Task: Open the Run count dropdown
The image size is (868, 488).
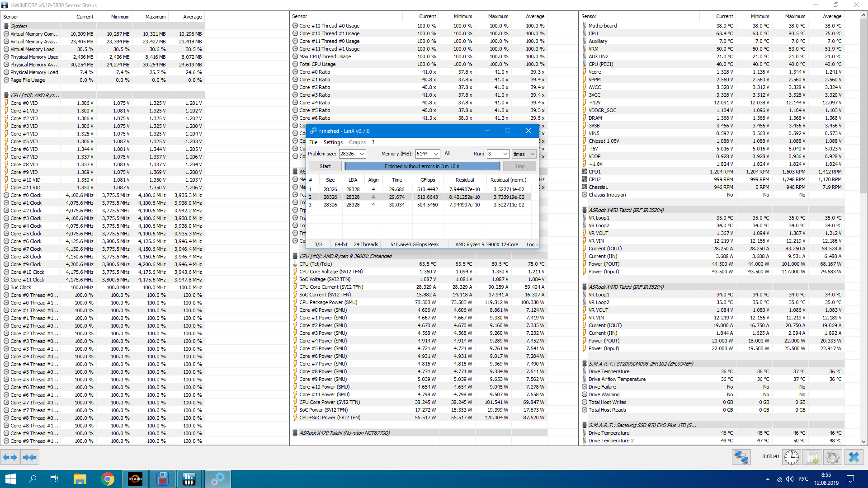Action: [x=505, y=154]
